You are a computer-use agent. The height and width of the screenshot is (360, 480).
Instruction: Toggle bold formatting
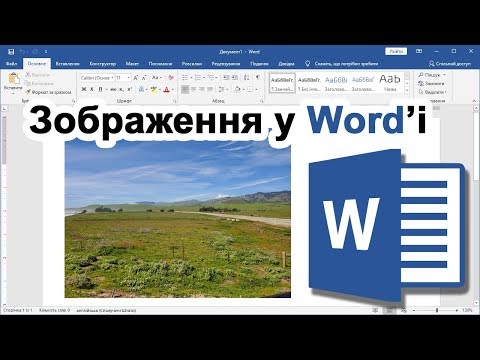pos(84,89)
